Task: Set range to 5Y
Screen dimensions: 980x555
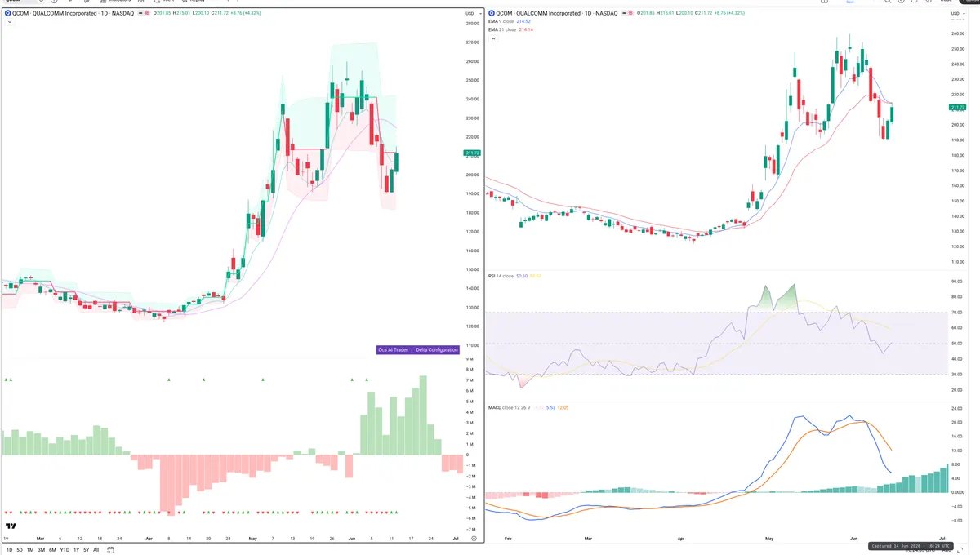Action: [x=86, y=550]
